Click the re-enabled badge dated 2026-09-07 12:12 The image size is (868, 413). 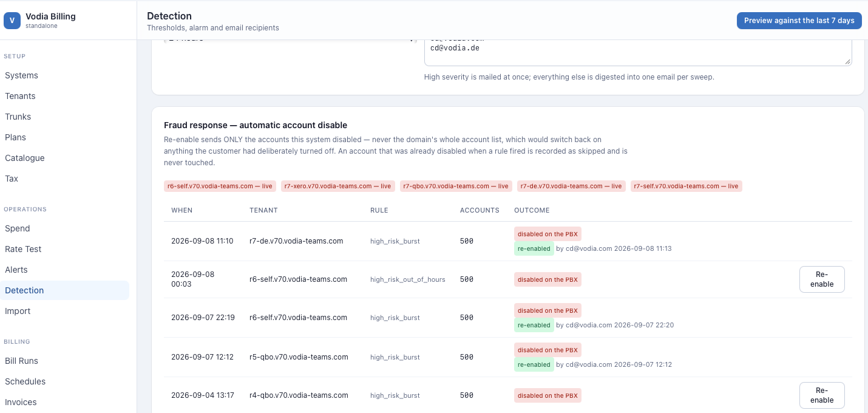point(534,364)
